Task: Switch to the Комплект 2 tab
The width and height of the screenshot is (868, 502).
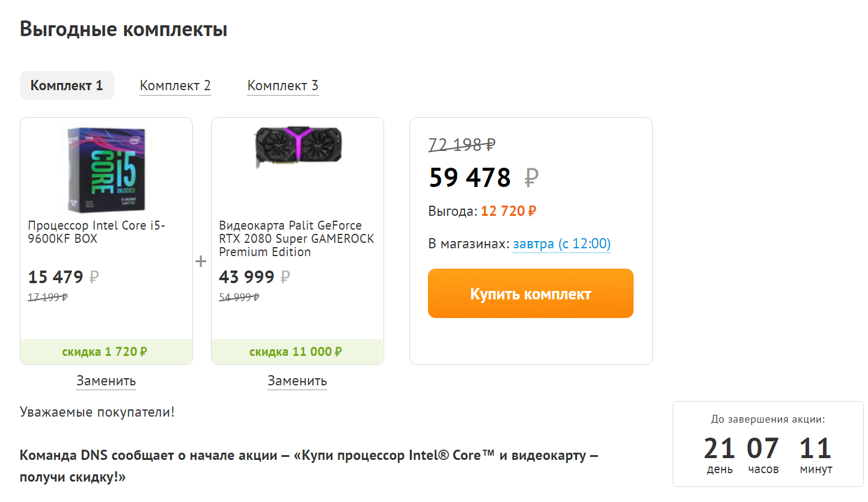Action: coord(175,86)
